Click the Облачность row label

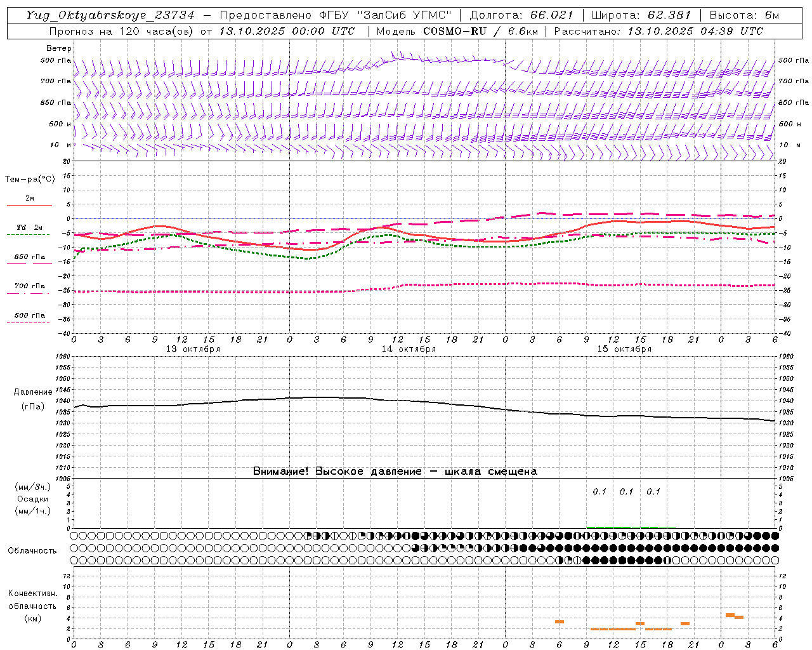click(x=32, y=551)
